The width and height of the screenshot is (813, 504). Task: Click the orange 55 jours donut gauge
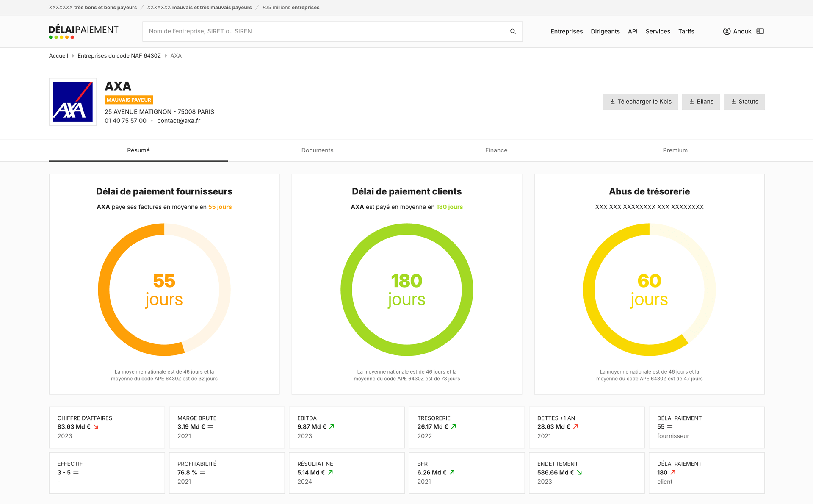tap(164, 290)
